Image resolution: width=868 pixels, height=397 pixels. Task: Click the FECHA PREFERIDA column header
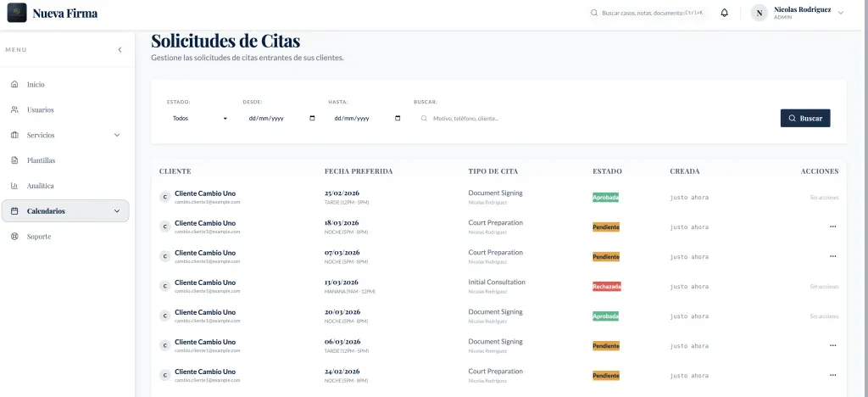point(359,171)
